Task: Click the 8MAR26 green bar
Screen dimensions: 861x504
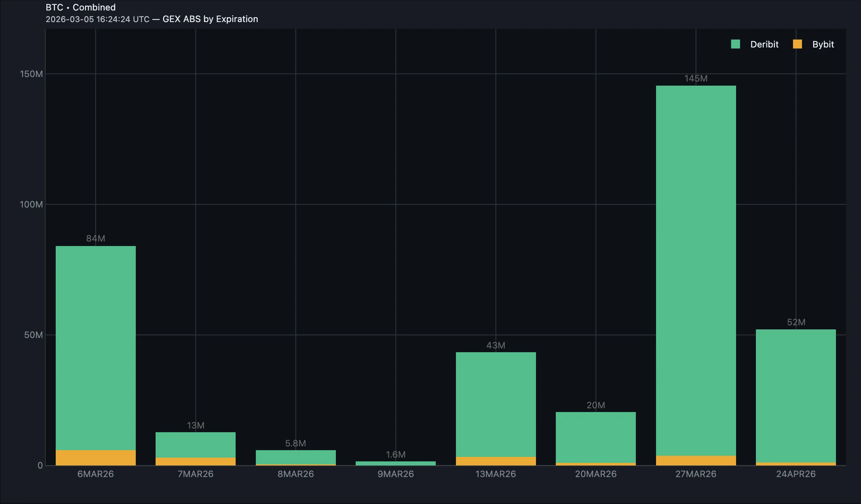Action: (295, 457)
